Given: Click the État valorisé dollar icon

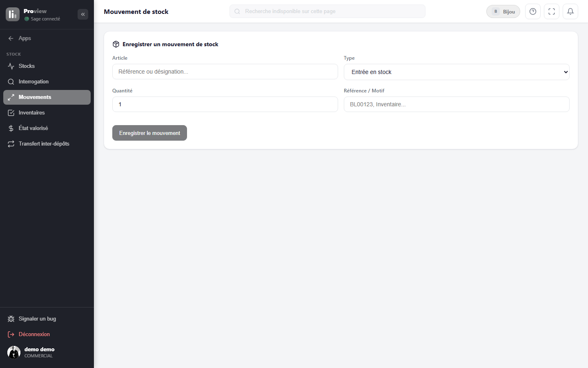Looking at the screenshot, I should tap(11, 128).
